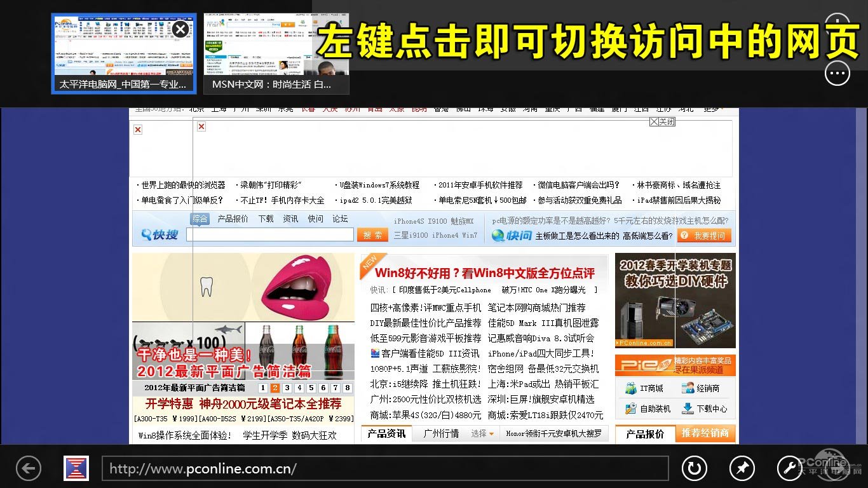The image size is (868, 488).
Task: Expand the 选择 city dropdown
Action: pyautogui.click(x=482, y=433)
